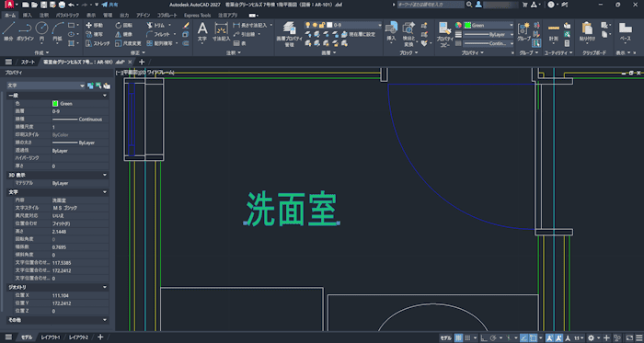644x343 pixels.
Task: Toggle polar tracking in status bar
Action: pyautogui.click(x=493, y=337)
